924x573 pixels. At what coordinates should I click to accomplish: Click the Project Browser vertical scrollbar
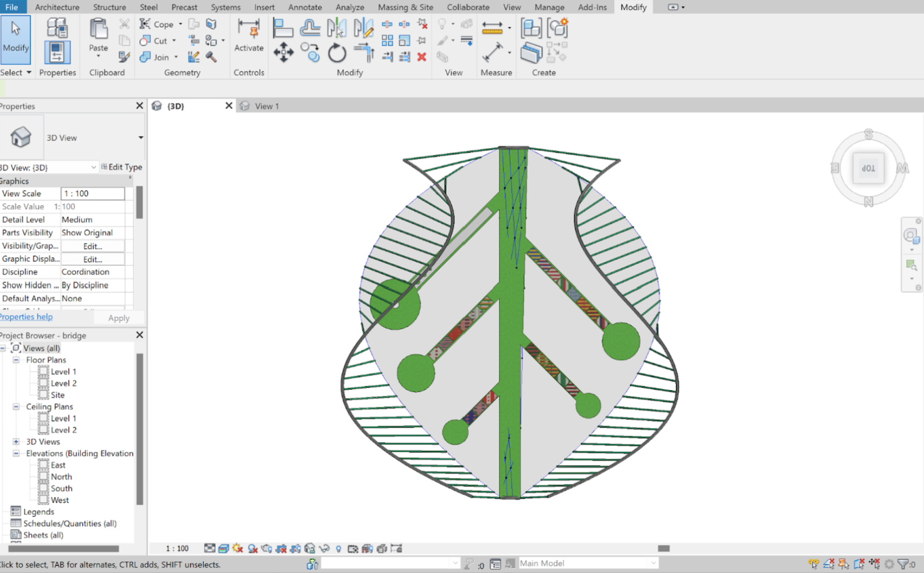pyautogui.click(x=140, y=429)
